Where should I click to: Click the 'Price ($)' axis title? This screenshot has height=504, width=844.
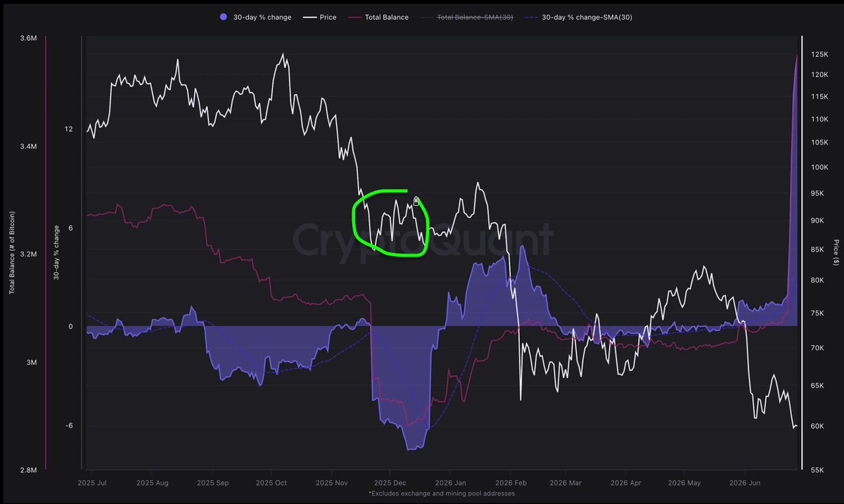836,252
